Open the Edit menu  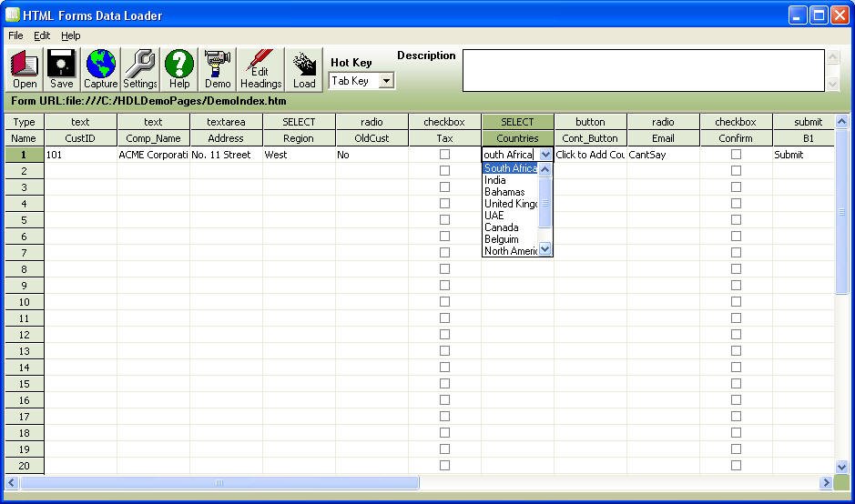point(42,35)
